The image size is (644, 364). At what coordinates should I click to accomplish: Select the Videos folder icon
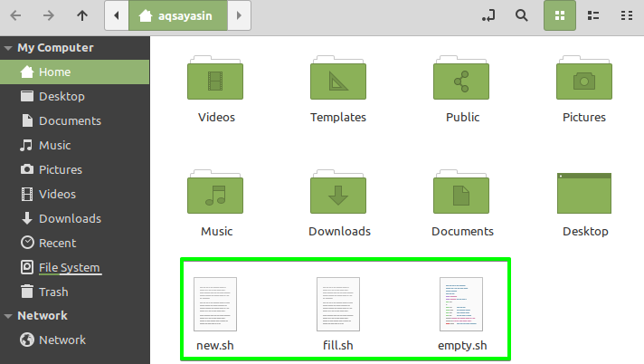click(x=215, y=78)
